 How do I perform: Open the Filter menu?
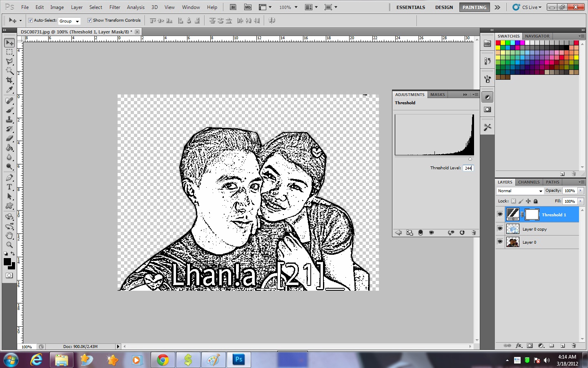pos(114,7)
